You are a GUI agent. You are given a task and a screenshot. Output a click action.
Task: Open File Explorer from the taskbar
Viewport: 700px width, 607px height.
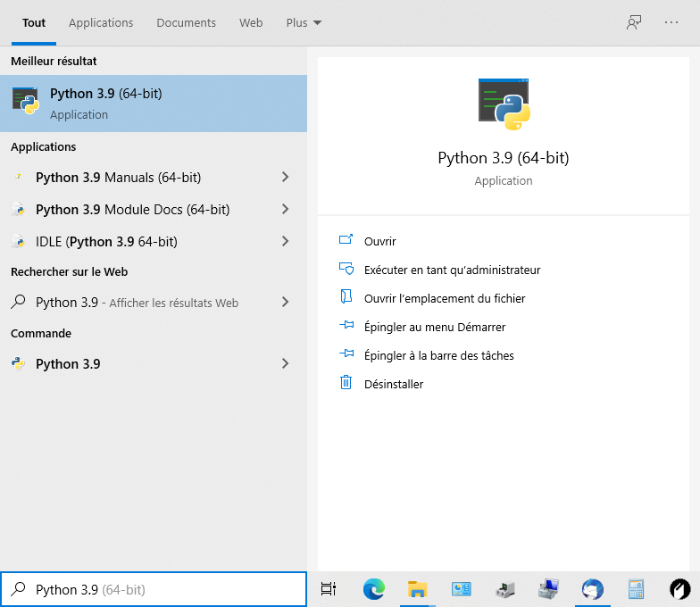click(418, 589)
